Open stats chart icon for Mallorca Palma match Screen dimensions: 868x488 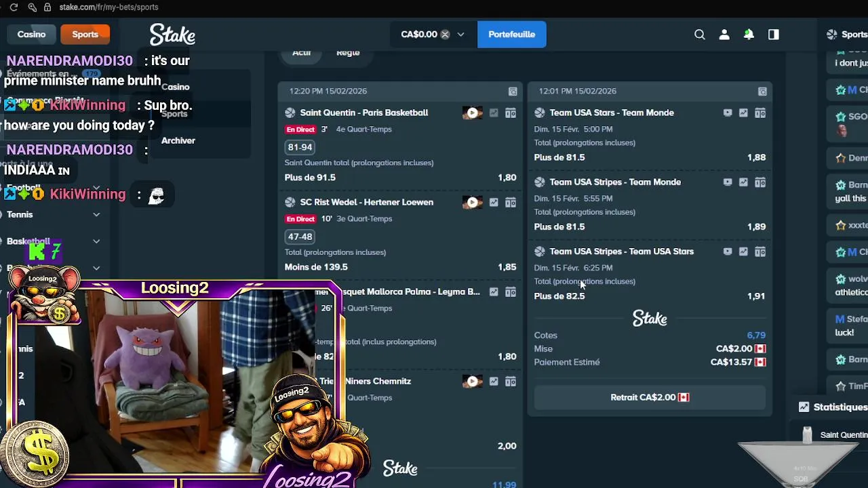[x=494, y=292]
